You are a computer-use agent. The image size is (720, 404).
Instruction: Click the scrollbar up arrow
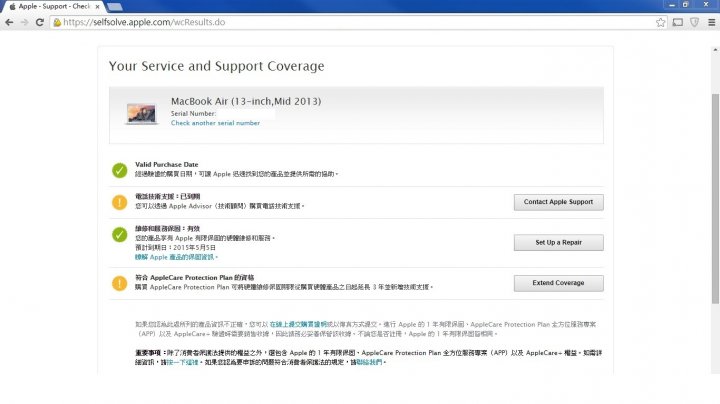pyautogui.click(x=715, y=50)
